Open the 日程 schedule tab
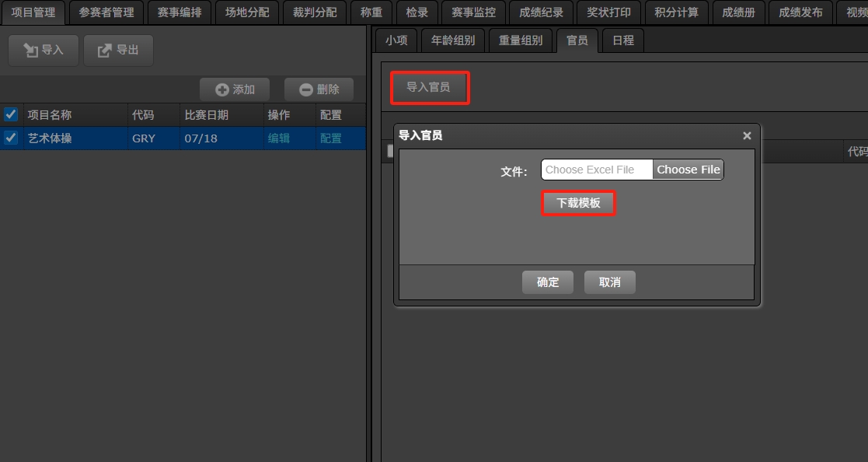Viewport: 868px width, 462px height. (x=622, y=40)
